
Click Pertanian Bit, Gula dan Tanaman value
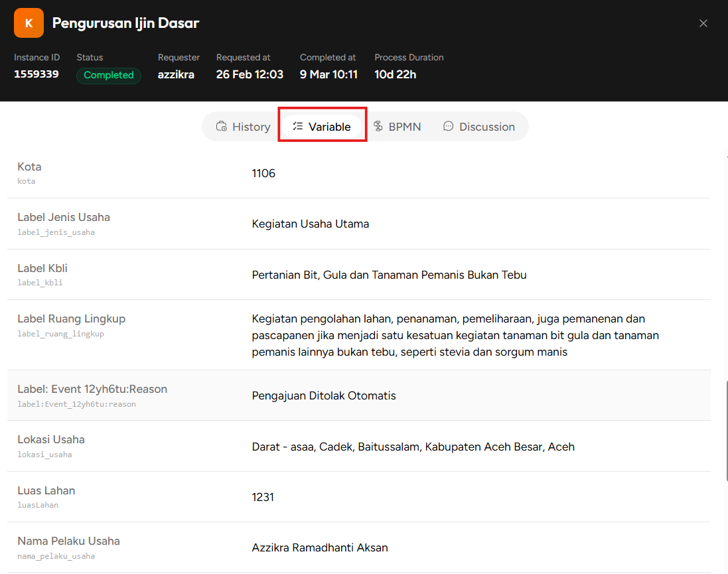pyautogui.click(x=389, y=275)
